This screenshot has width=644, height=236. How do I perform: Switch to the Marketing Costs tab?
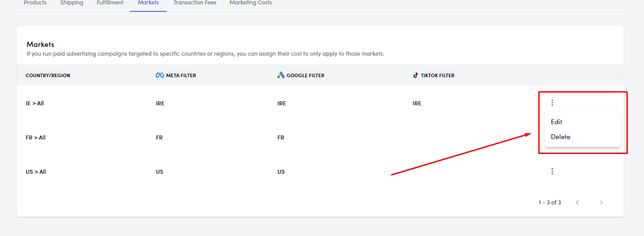(250, 3)
